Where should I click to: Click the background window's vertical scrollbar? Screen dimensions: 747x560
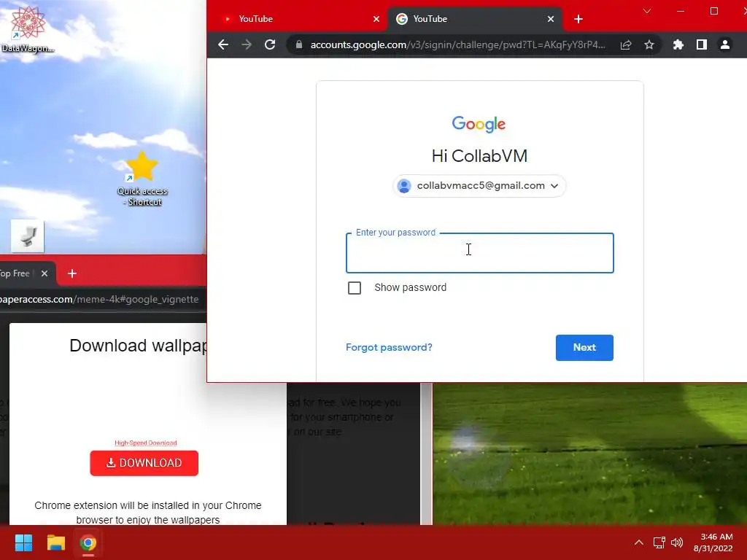[x=426, y=454]
